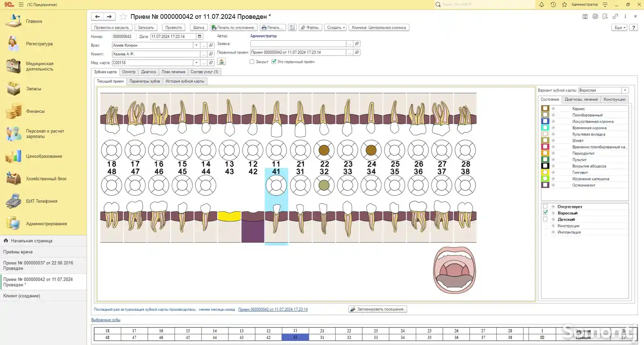The width and height of the screenshot is (644, 345).
Task: Toggle the Гингивит state checkbox
Action: click(545, 172)
